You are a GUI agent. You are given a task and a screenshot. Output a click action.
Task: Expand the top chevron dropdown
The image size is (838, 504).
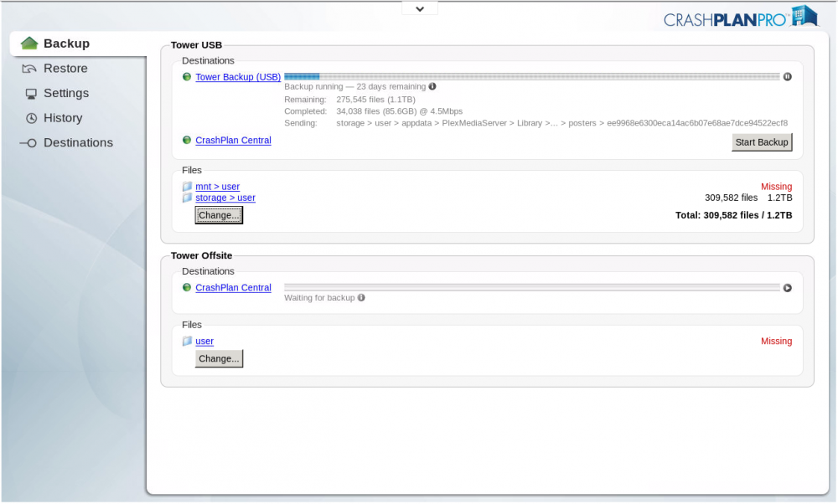[x=420, y=8]
